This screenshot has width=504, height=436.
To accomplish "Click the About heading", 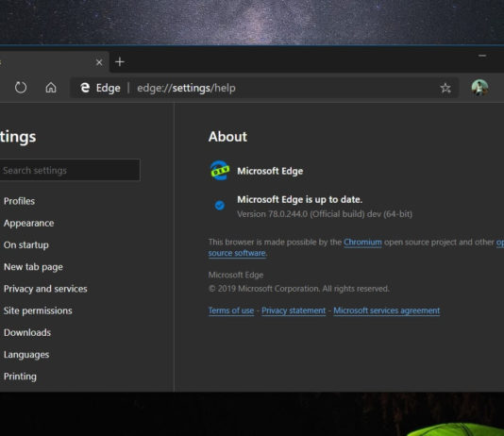I will click(227, 137).
